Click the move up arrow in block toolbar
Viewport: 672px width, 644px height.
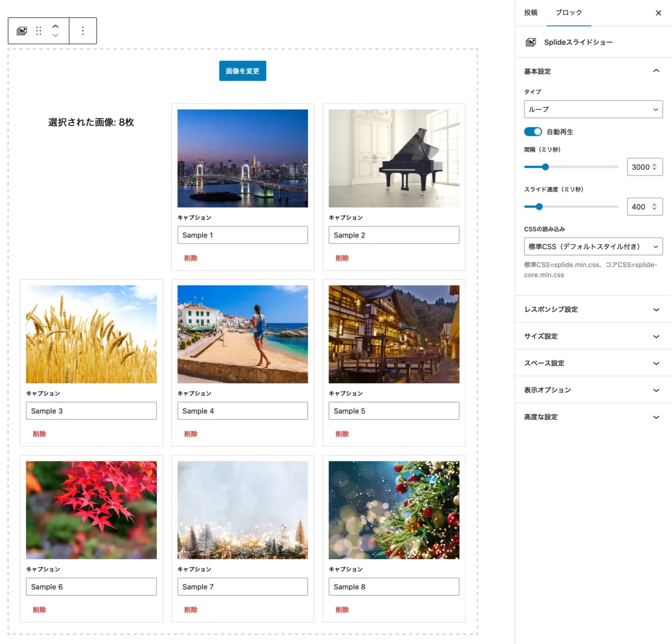pyautogui.click(x=55, y=26)
